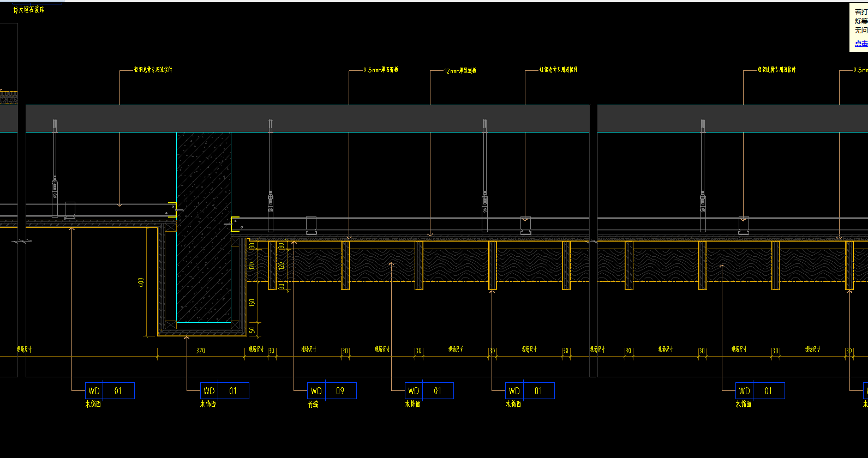Select the WD 09 material tag
Viewport: 868px width, 458px height.
click(332, 391)
